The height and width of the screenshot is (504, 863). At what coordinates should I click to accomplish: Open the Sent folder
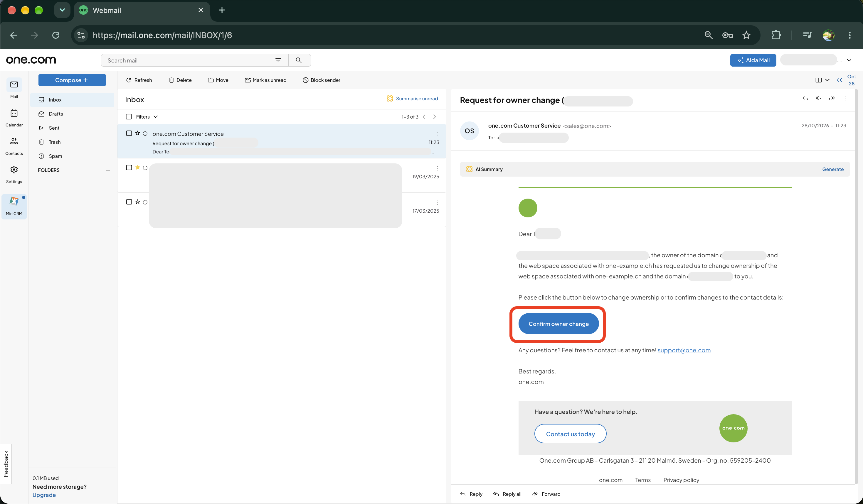tap(72, 128)
